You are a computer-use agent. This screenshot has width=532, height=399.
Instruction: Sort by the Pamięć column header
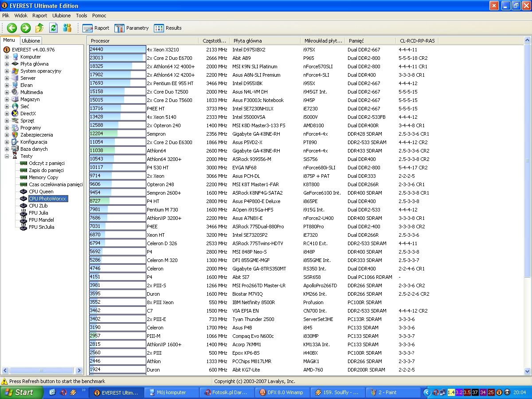coord(371,41)
